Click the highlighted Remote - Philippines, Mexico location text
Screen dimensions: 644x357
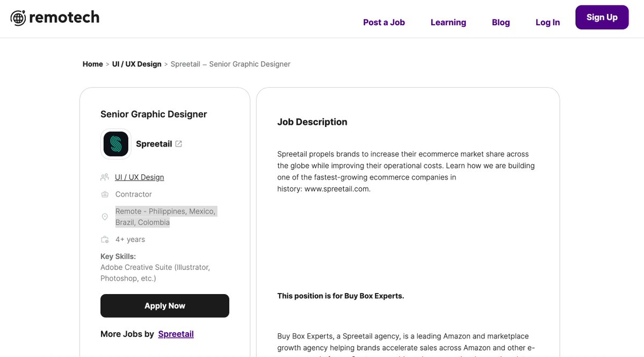(166, 217)
